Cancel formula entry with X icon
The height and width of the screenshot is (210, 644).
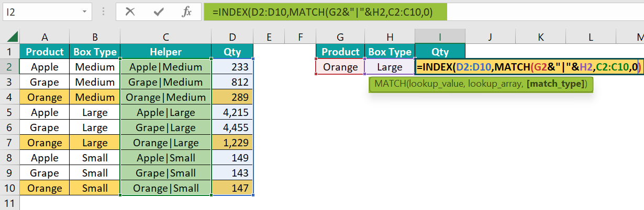click(130, 11)
